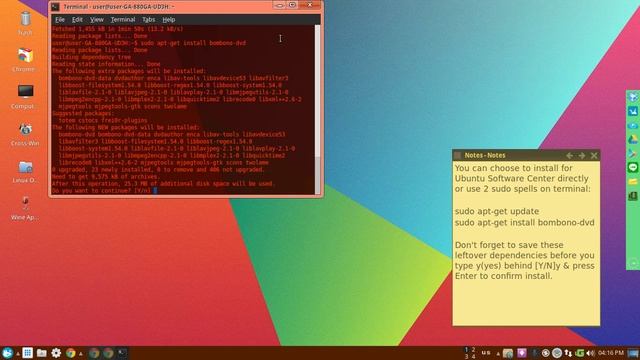Open the Terminal menu in menu bar

(123, 19)
